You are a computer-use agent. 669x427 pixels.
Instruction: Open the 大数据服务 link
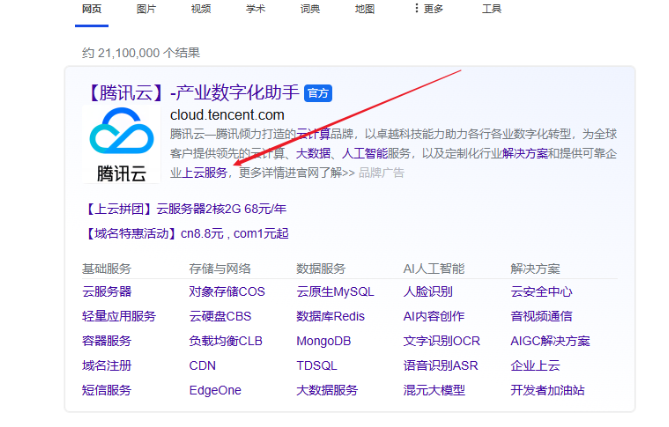327,390
